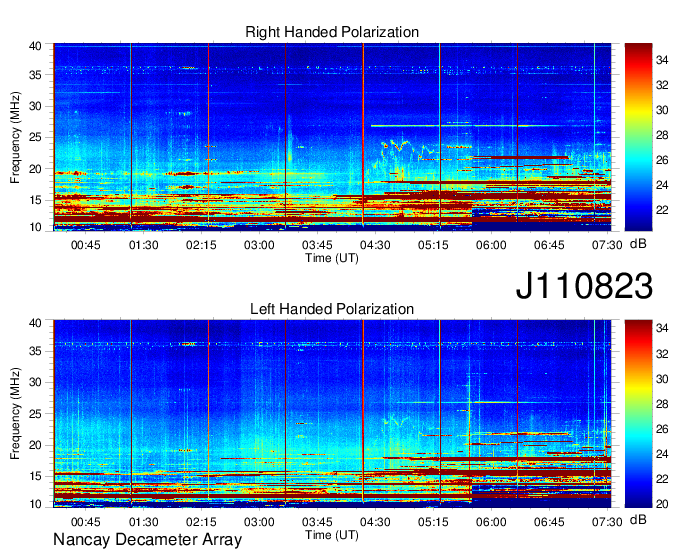Click the 34 dB label on left-handed colorbar
Image resolution: width=680 pixels, height=552 pixels.
click(662, 329)
